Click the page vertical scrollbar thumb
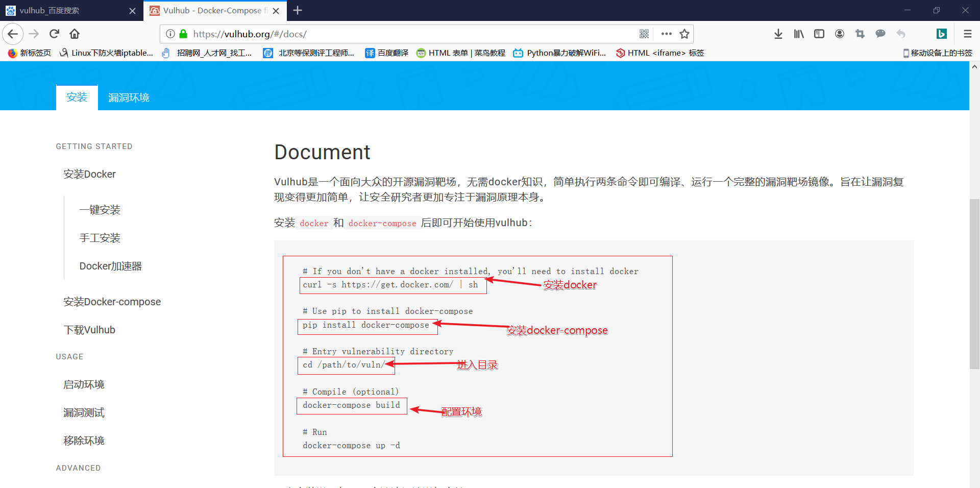 click(x=974, y=284)
